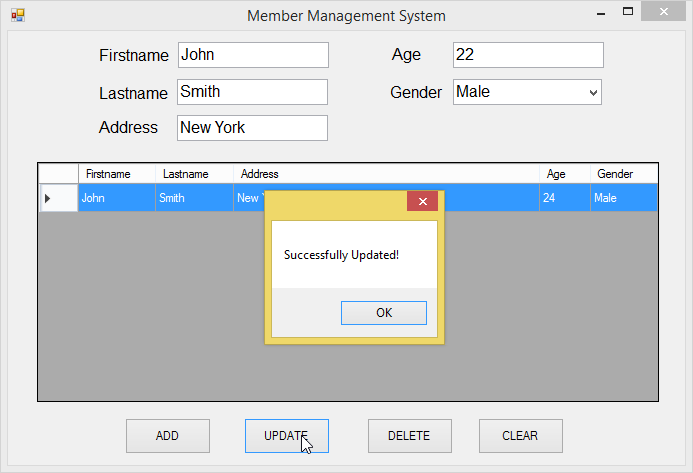Viewport: 693px width, 473px height.
Task: Select the John cell in the grid
Action: point(116,198)
